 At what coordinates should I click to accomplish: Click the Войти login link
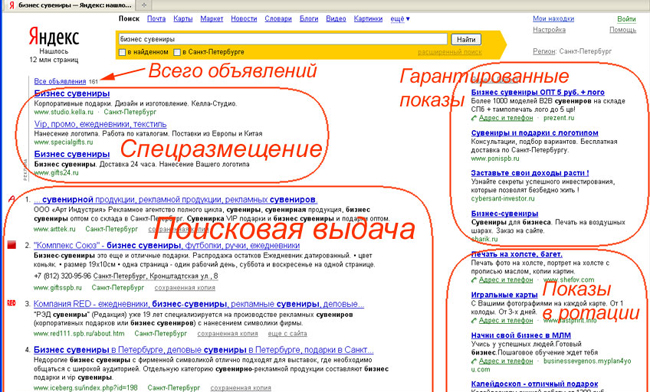(x=626, y=19)
